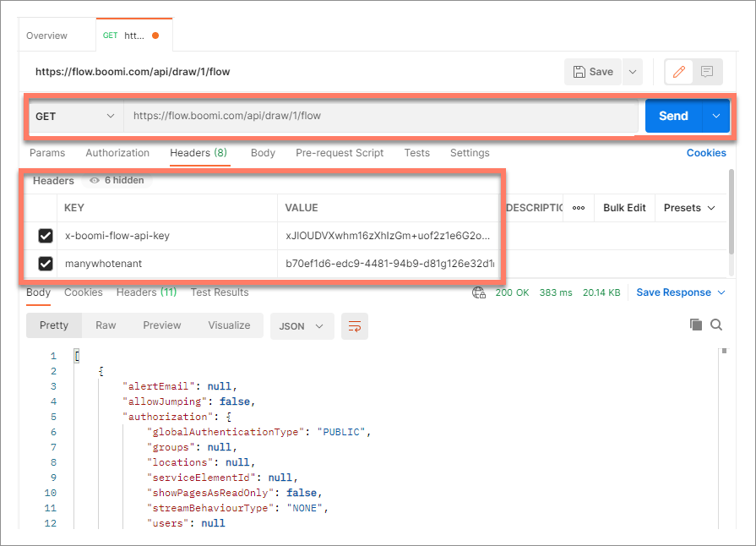Click the Save disk button

593,72
